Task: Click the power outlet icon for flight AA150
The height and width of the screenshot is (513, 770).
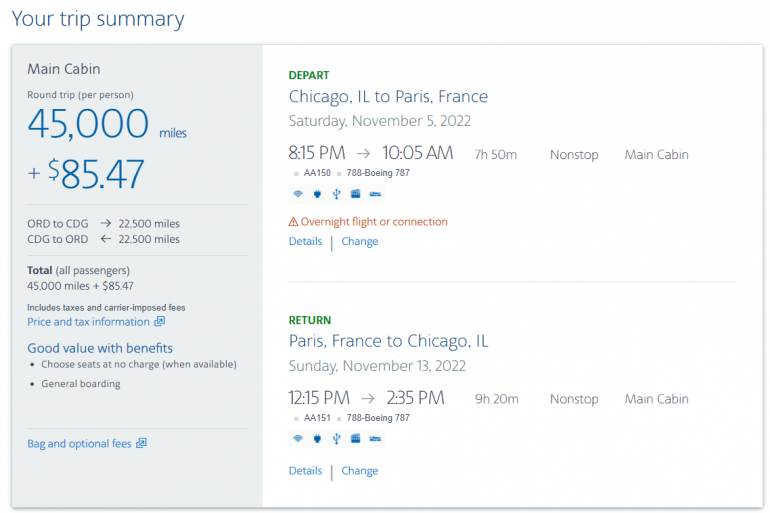Action: point(317,193)
